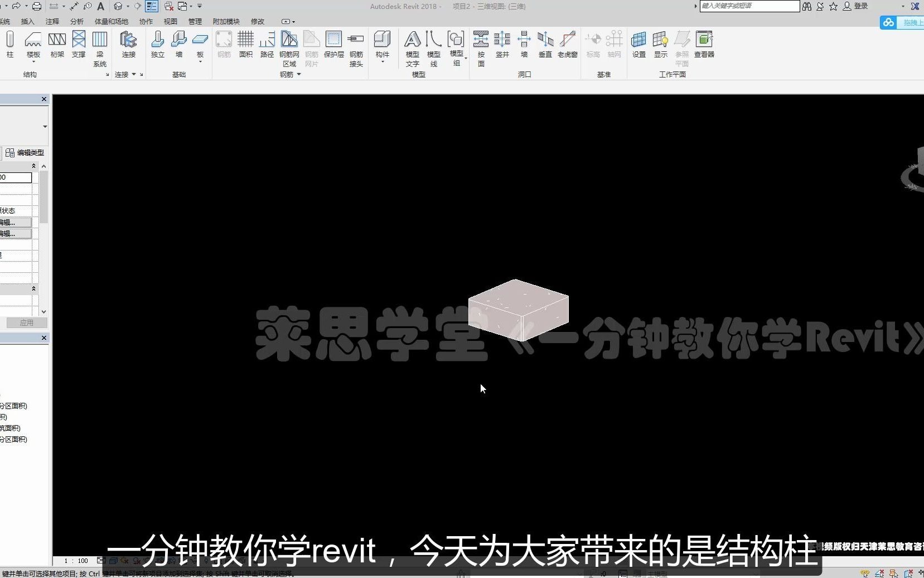Select the path reinforcement tool 路径

point(267,45)
